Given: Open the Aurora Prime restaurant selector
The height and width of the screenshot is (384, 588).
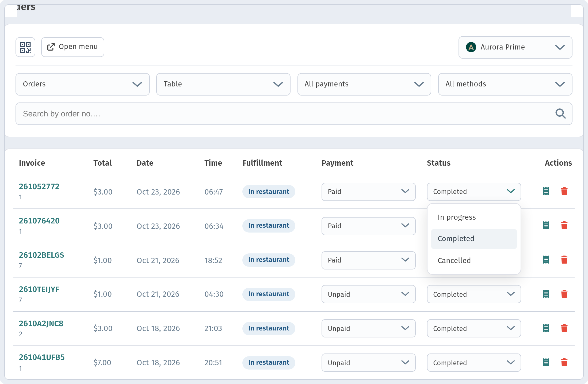Looking at the screenshot, I should click(515, 47).
